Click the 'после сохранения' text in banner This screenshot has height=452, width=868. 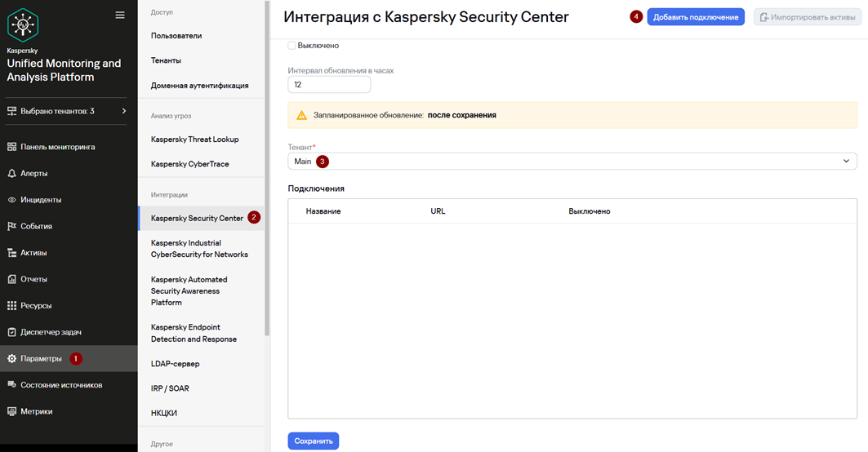tap(461, 115)
